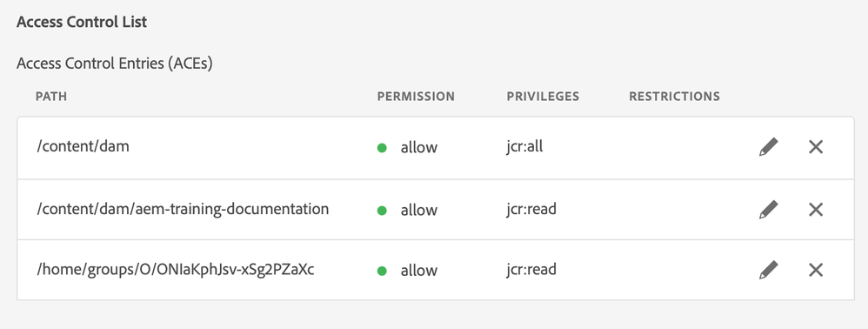
Task: Click the jcr:all privilege value
Action: [x=524, y=146]
